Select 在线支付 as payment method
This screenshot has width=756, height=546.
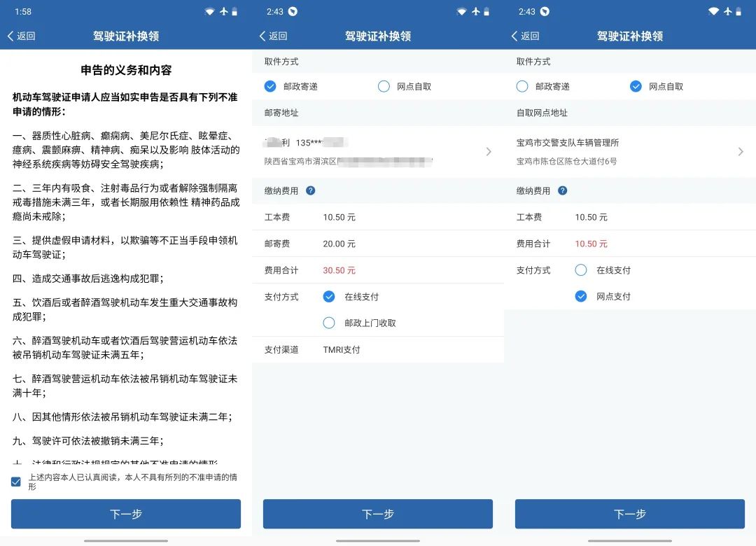point(328,296)
